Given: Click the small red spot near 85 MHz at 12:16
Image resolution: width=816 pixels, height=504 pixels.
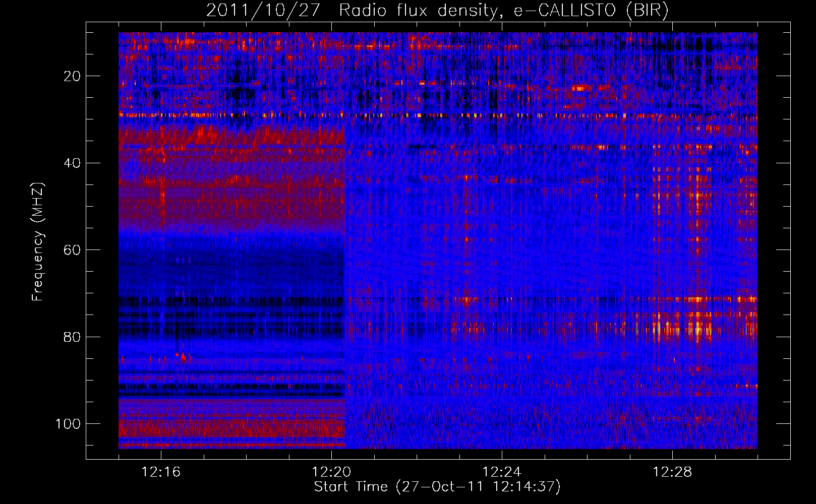Looking at the screenshot, I should (183, 357).
